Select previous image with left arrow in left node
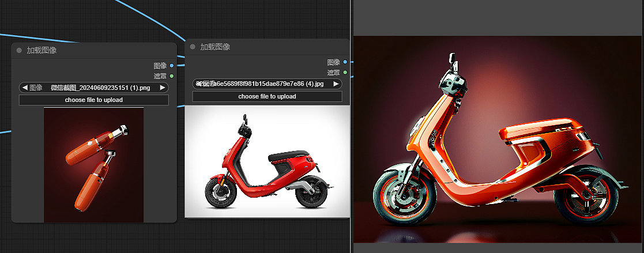 (25, 88)
